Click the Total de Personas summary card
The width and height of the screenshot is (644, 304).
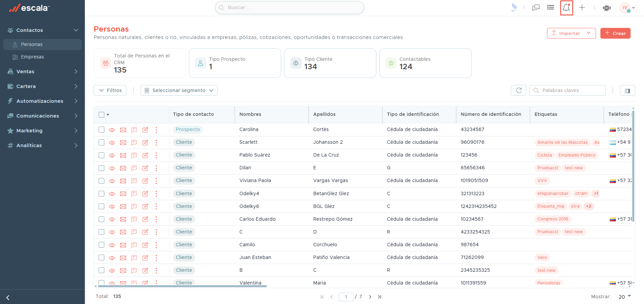140,63
